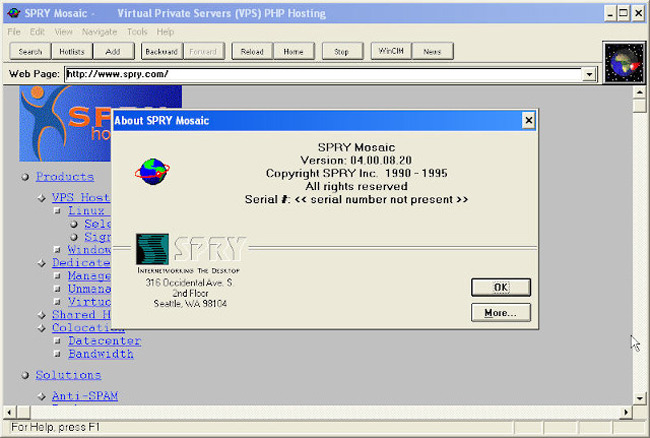Image resolution: width=650 pixels, height=438 pixels.
Task: Click the WinCIM toolbar button
Action: [x=391, y=51]
